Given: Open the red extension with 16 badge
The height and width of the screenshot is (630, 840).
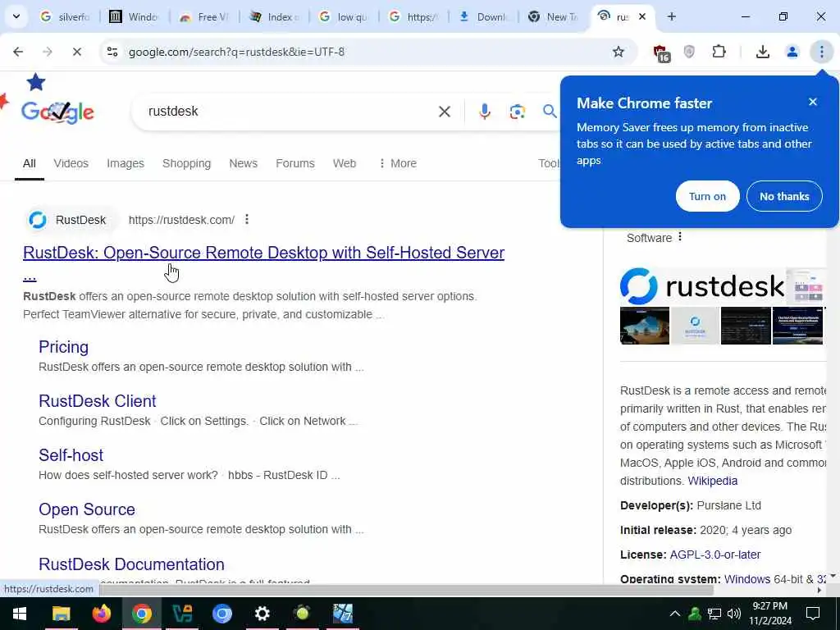Looking at the screenshot, I should coord(661,52).
